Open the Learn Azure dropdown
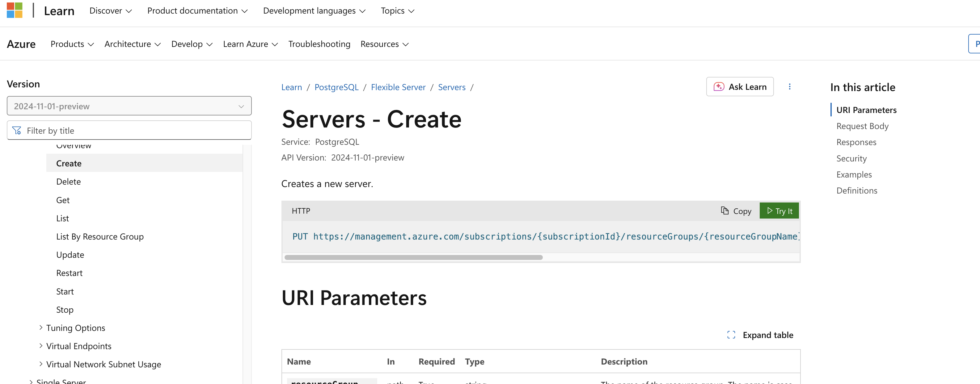980x384 pixels. (x=250, y=44)
